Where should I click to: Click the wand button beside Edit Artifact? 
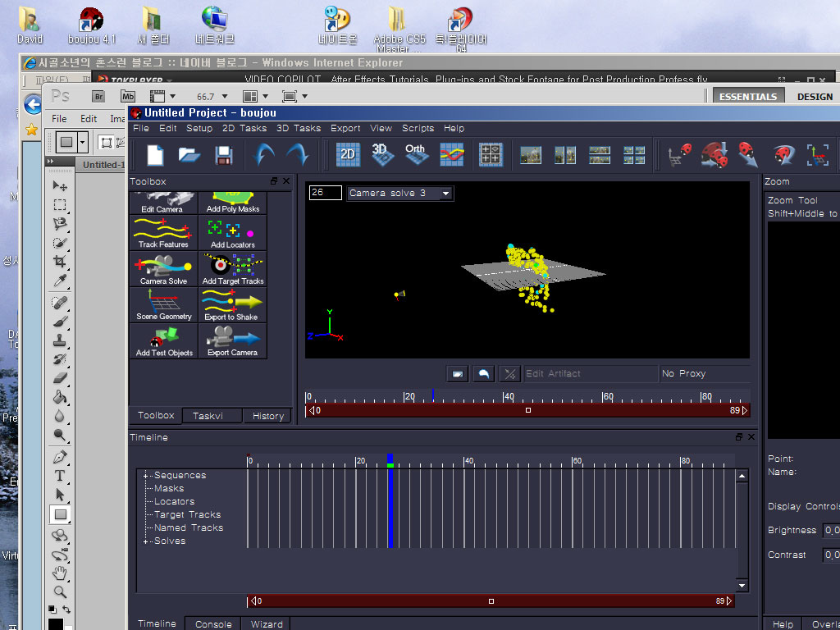pyautogui.click(x=509, y=374)
